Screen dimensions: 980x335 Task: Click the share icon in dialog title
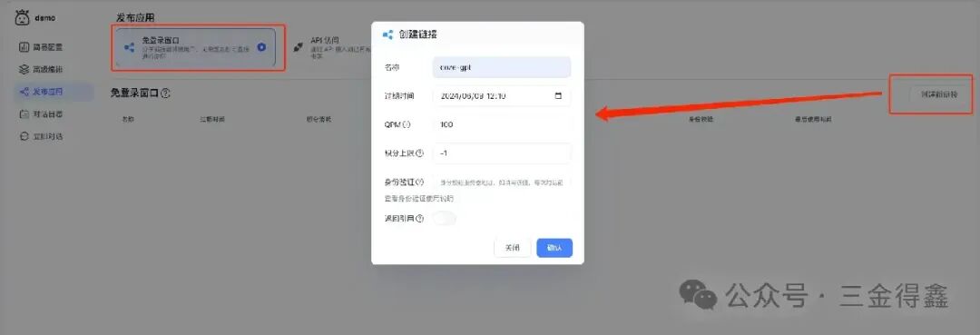coord(387,35)
